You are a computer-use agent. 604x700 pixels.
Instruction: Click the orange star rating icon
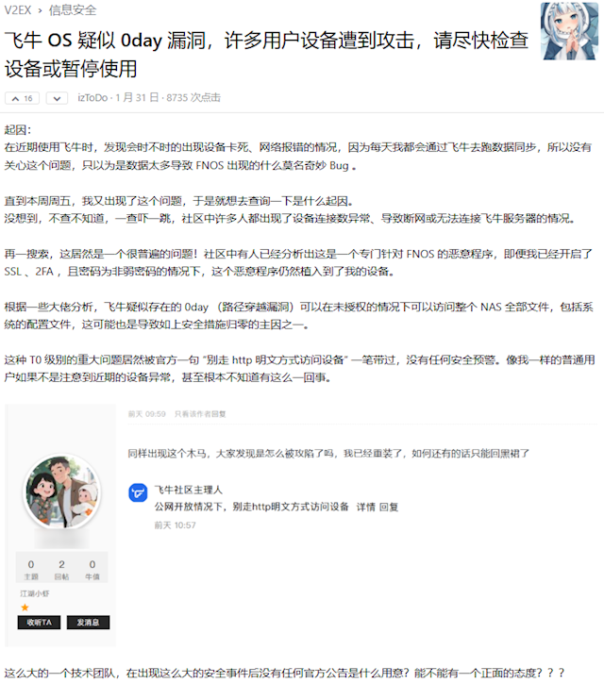coord(25,608)
